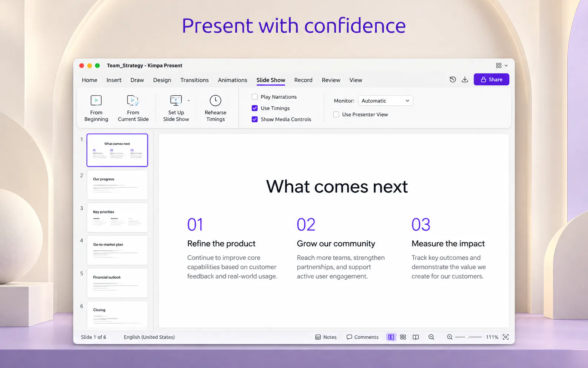Screen dimensions: 588x368
Task: Open the Home tab
Action: pos(89,80)
